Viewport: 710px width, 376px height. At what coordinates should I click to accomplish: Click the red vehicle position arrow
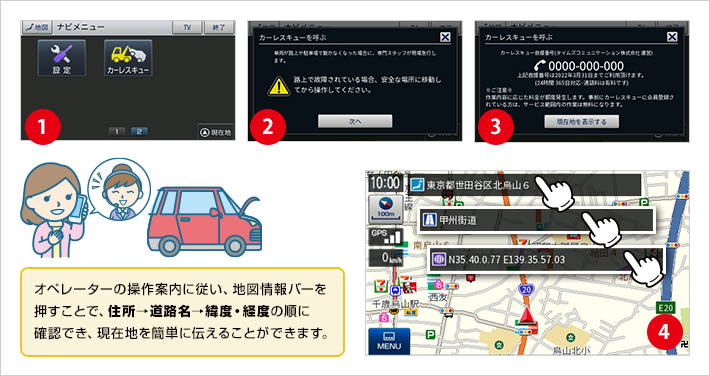526,315
